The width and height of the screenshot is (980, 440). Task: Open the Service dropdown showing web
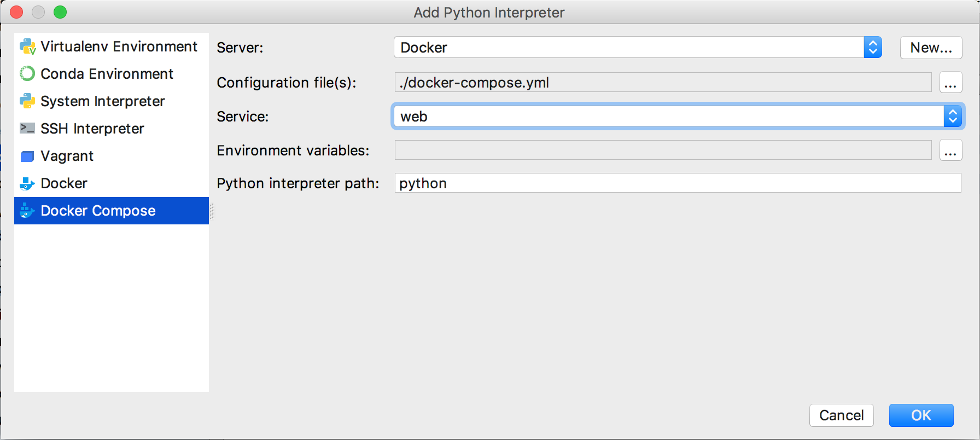click(678, 116)
